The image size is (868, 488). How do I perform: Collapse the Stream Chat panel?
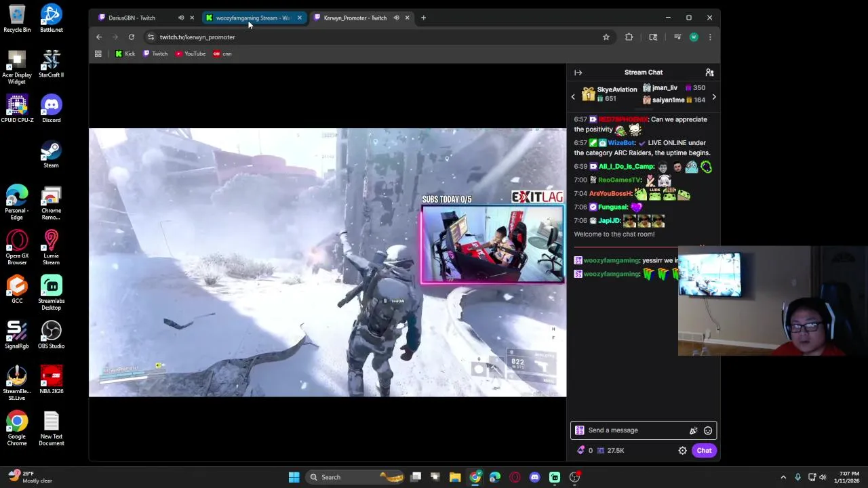(x=578, y=73)
